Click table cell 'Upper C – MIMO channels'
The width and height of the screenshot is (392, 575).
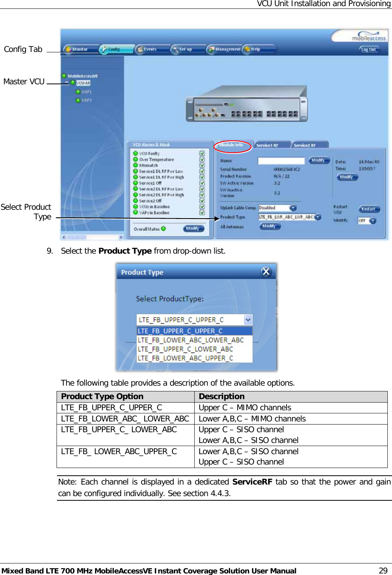pos(291,408)
